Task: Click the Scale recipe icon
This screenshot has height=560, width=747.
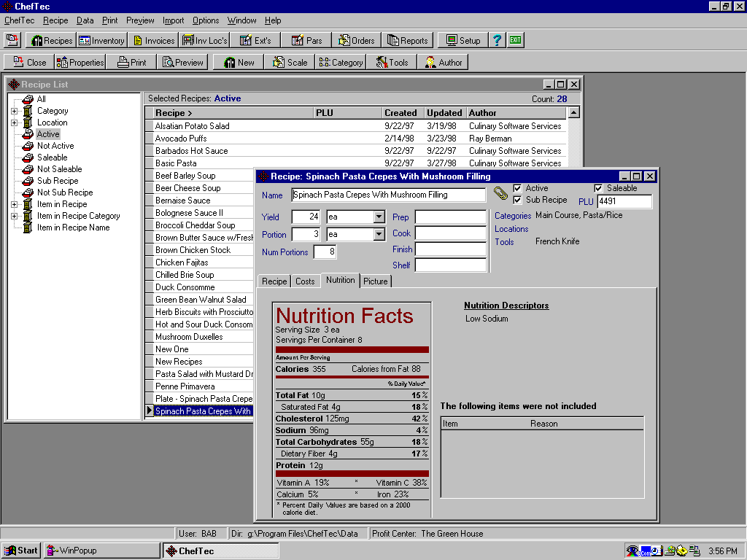Action: click(x=290, y=62)
